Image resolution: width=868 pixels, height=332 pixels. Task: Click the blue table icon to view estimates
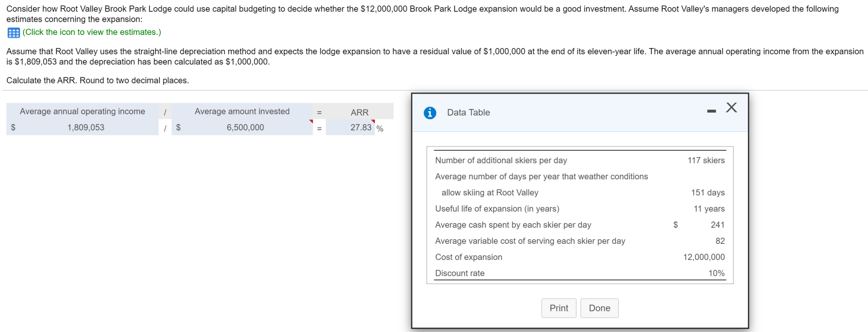click(x=14, y=33)
